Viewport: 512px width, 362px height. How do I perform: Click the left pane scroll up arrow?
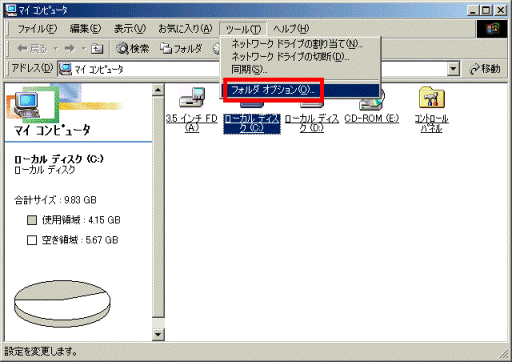(158, 90)
